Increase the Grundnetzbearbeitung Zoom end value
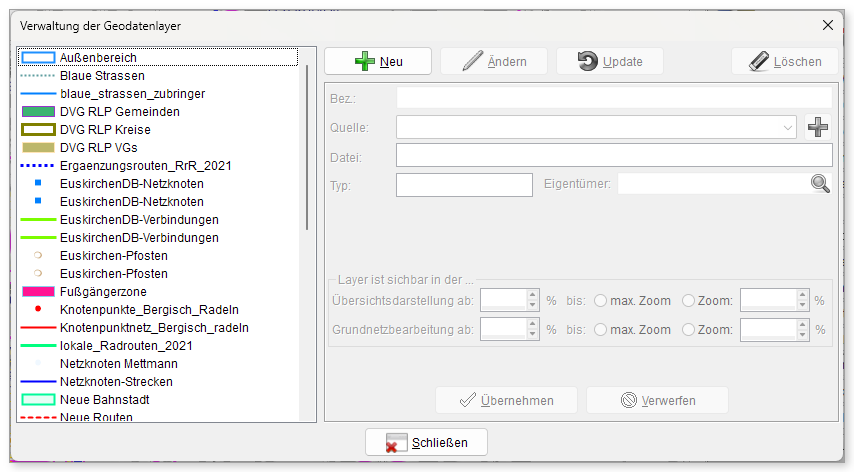Screen dimensions: 854x472 [x=802, y=323]
